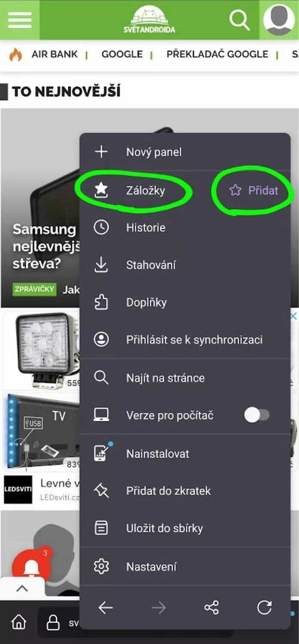Screen dimensions: 299x644
Task: Open Historie in the browser menu
Action: pyautogui.click(x=185, y=228)
